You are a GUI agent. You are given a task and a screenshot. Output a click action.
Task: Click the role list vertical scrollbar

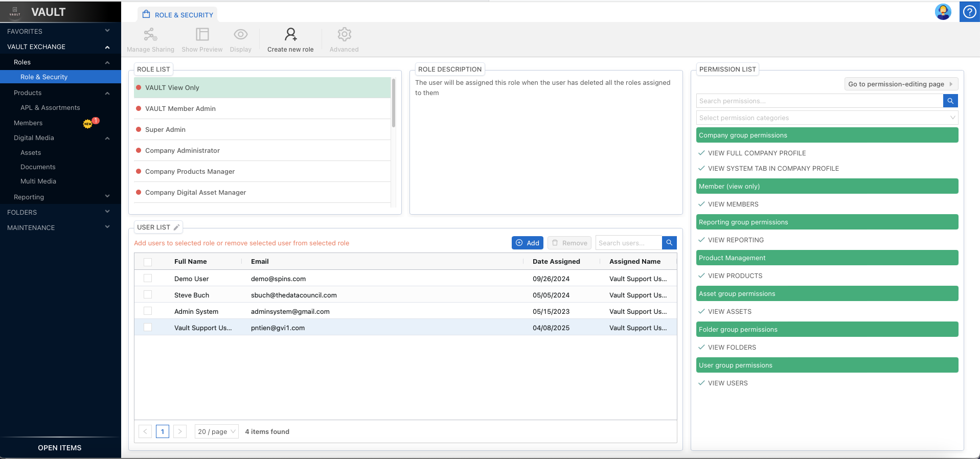pos(394,103)
